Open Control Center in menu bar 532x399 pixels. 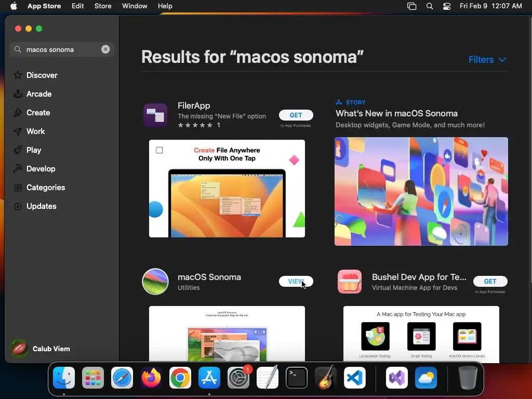pyautogui.click(x=447, y=6)
